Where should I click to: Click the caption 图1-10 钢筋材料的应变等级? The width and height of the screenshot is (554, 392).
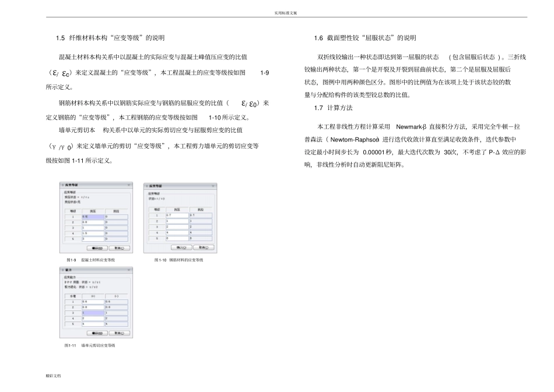(x=178, y=260)
